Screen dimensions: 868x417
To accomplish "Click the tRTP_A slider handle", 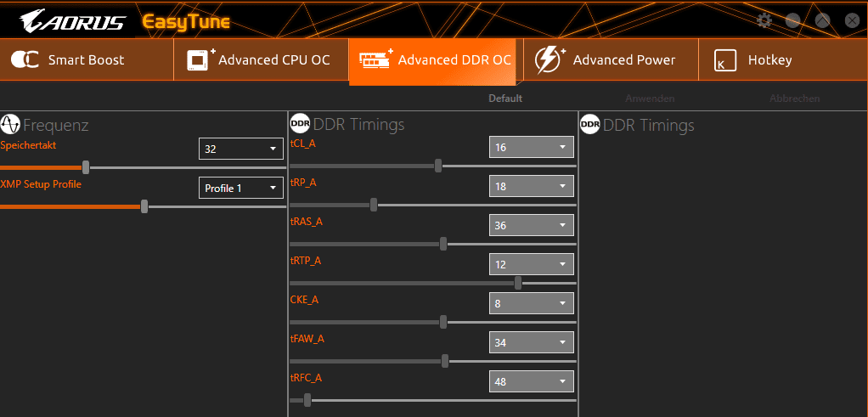I will 518,283.
